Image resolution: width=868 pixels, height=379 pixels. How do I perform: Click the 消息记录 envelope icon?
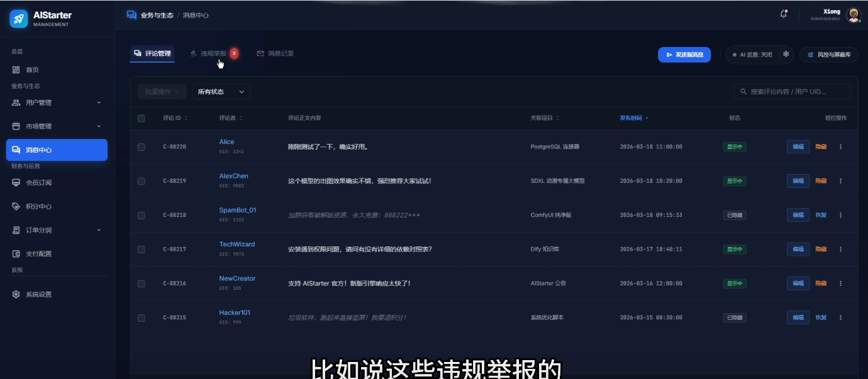click(x=260, y=53)
